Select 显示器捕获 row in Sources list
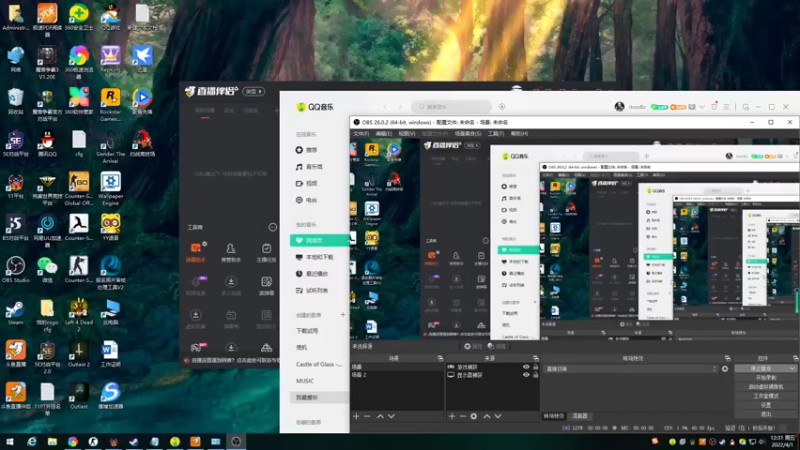Image resolution: width=800 pixels, height=450 pixels. point(492,375)
